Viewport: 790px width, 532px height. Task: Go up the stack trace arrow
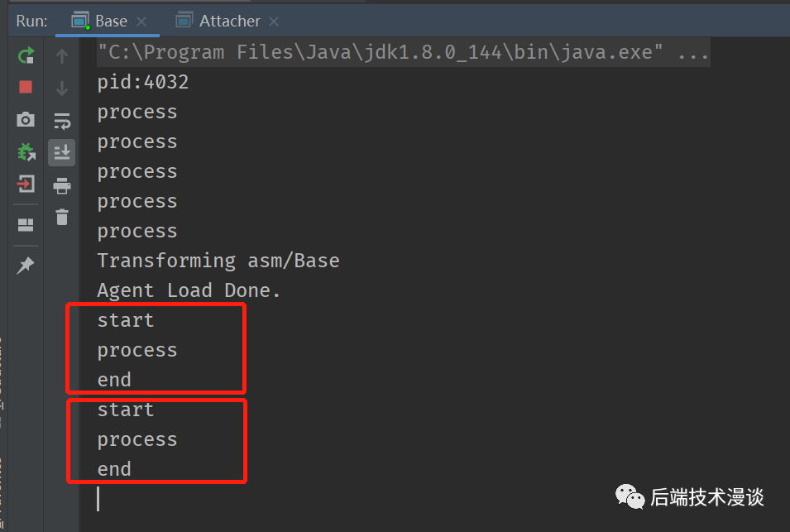[x=62, y=56]
